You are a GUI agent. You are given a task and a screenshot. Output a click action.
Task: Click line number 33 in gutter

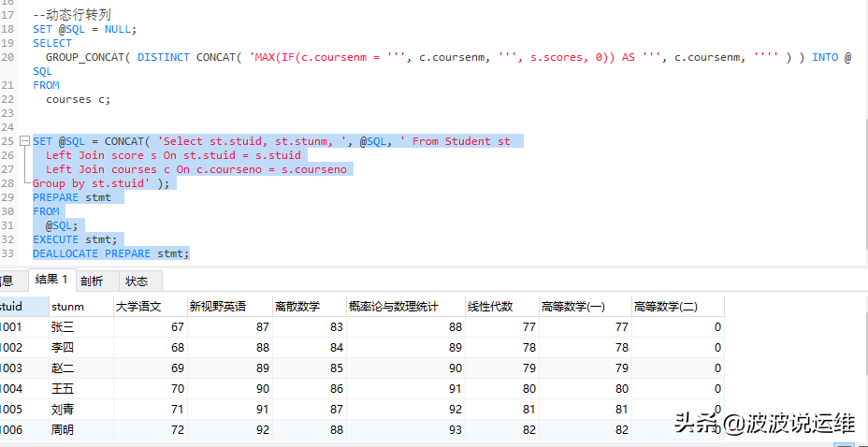tap(7, 254)
